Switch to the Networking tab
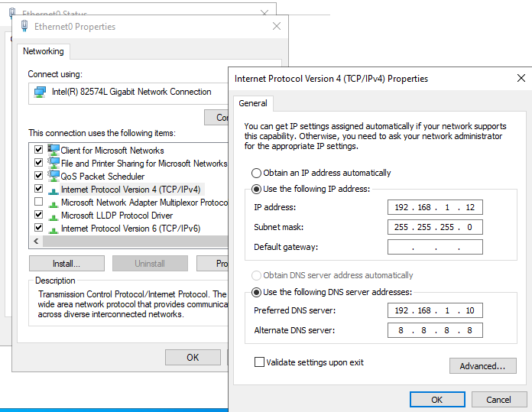Viewport: 532px width, 412px height. (44, 51)
